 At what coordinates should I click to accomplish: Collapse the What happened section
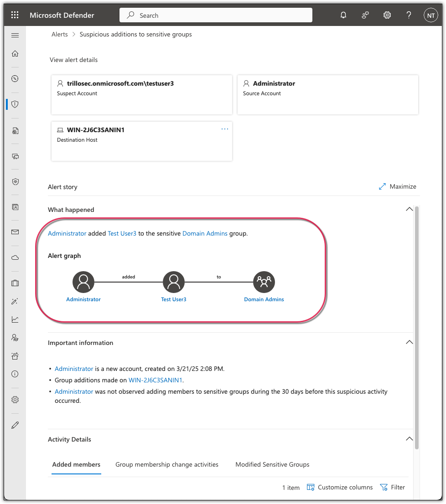(410, 209)
